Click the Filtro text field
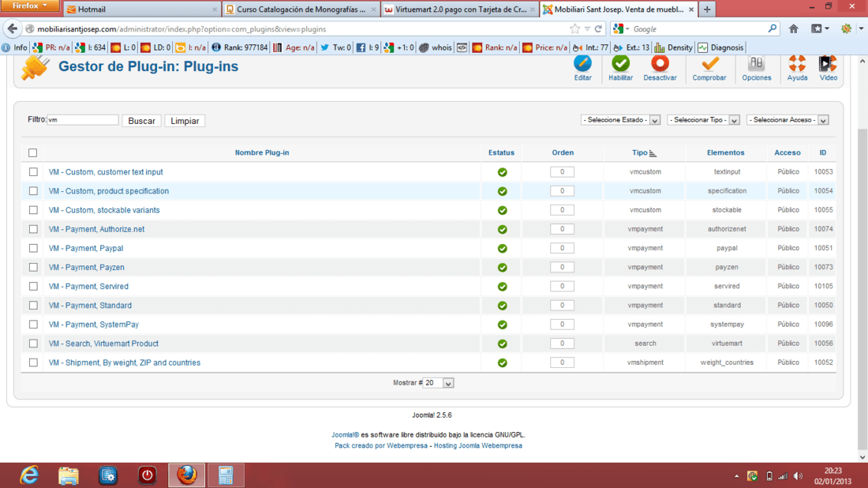This screenshot has height=488, width=868. point(83,120)
